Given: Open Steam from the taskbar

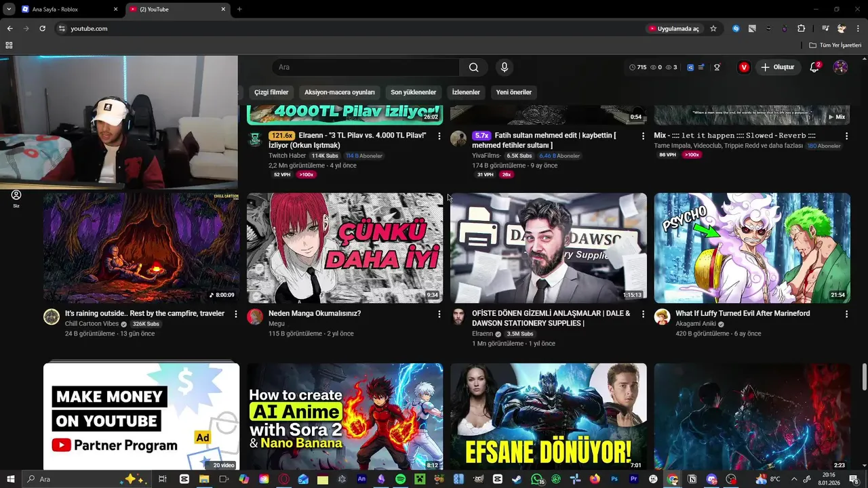Looking at the screenshot, I should [x=517, y=479].
